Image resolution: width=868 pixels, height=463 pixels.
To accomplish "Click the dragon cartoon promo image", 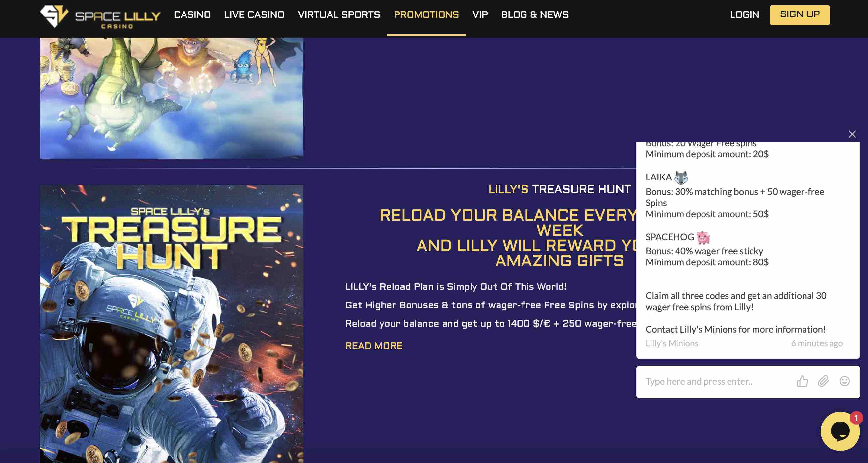I will pyautogui.click(x=171, y=98).
